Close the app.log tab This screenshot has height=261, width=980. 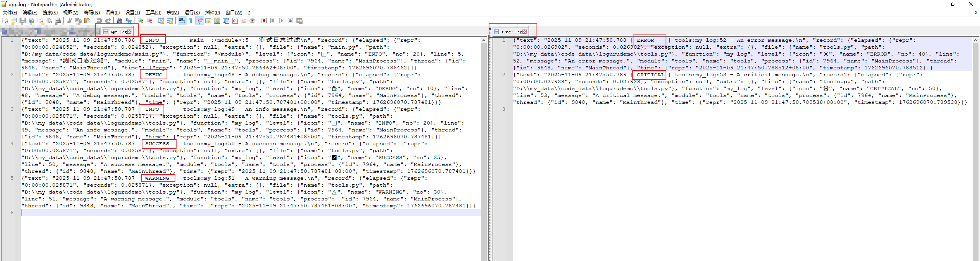click(129, 32)
